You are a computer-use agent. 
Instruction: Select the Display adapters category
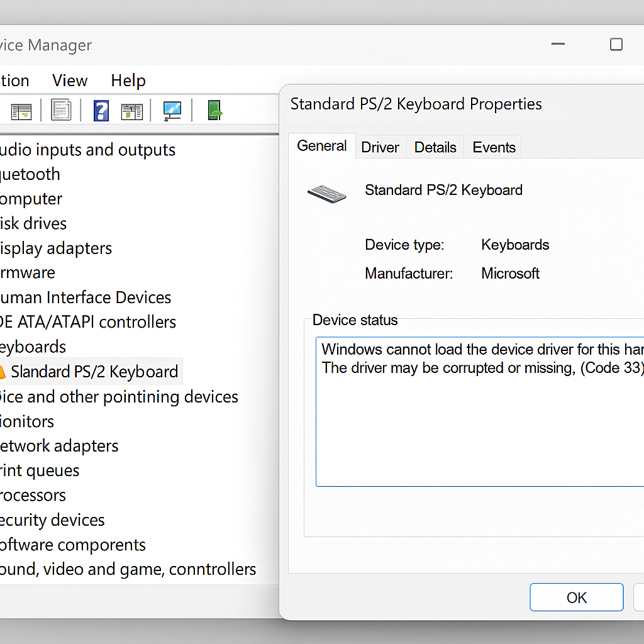(56, 248)
